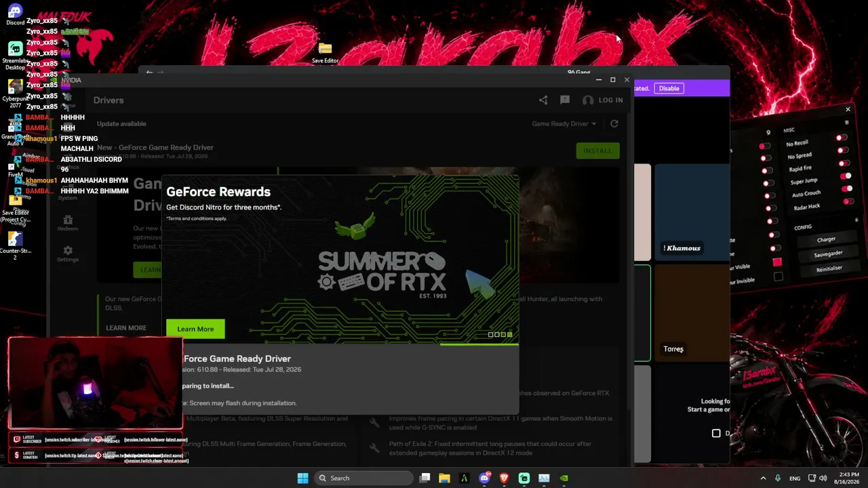Click the network icon in system tray
The height and width of the screenshot is (488, 868).
(811, 478)
